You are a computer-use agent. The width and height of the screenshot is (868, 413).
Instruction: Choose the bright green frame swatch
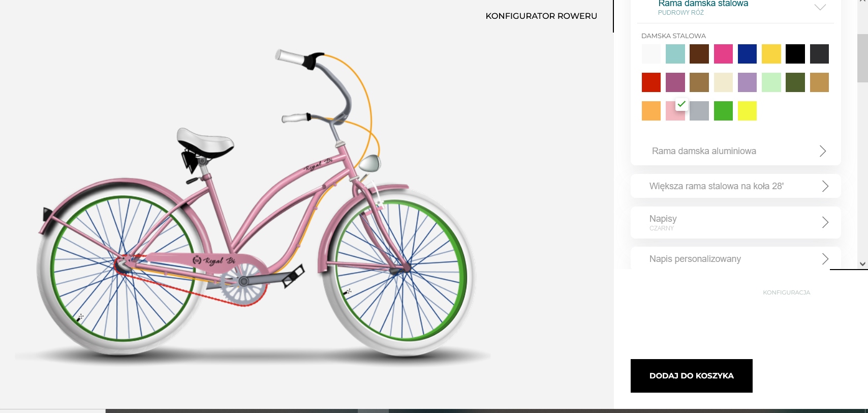click(x=723, y=111)
